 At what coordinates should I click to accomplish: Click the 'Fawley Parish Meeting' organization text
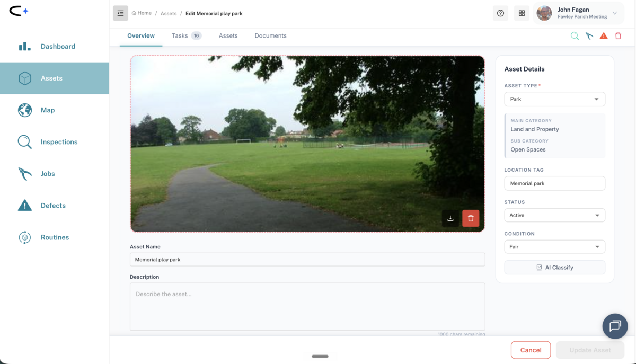582,17
